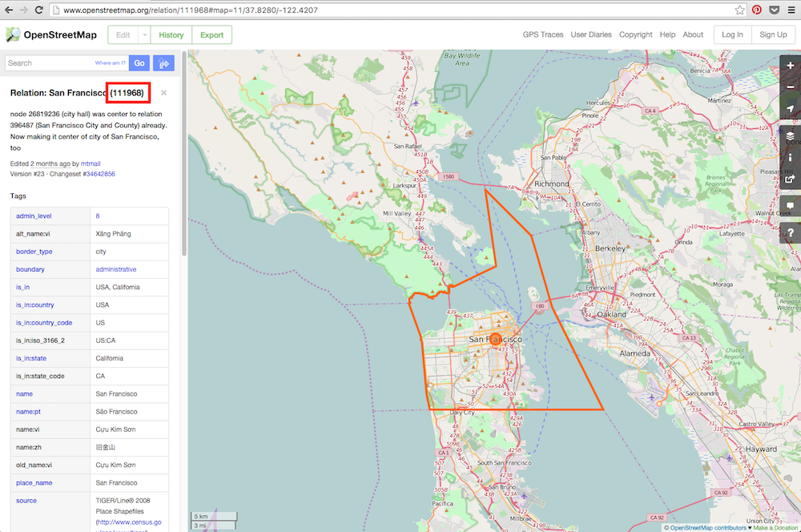Open the Pocket extension icon
The image size is (801, 532).
coord(775,10)
